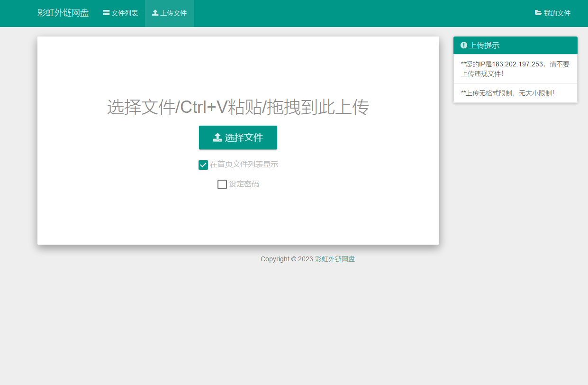The height and width of the screenshot is (385, 588).
Task: Click the 选择文件/Ctrl+V粘贴/拖拽到此上传 heading
Action: point(238,108)
